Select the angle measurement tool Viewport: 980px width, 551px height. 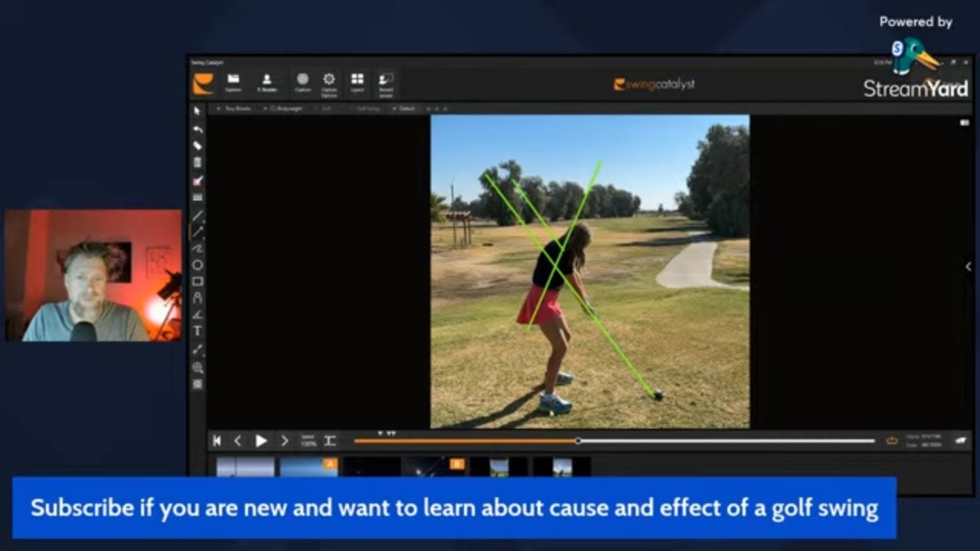point(198,315)
